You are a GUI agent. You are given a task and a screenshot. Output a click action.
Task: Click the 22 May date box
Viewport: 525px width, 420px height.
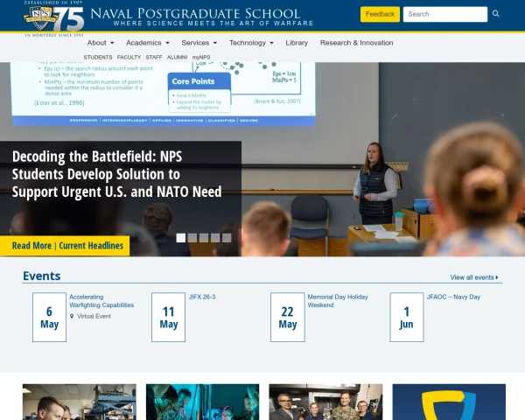[288, 317]
